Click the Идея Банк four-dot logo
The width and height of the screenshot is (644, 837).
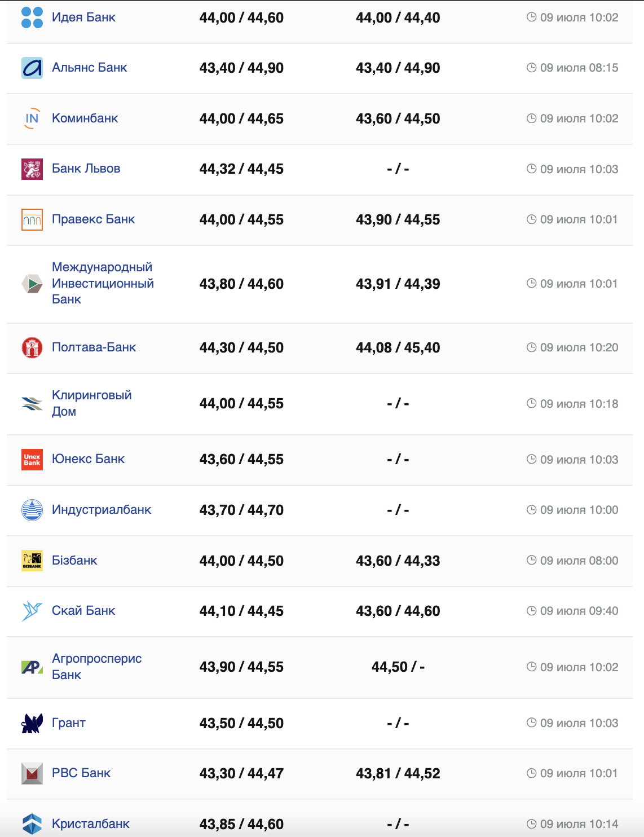click(x=32, y=17)
